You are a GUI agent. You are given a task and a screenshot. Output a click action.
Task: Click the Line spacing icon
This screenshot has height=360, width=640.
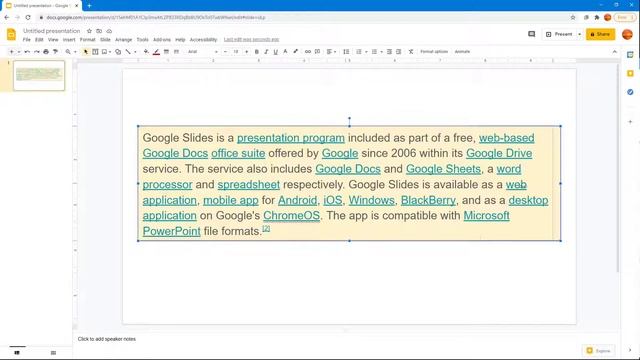(x=346, y=52)
